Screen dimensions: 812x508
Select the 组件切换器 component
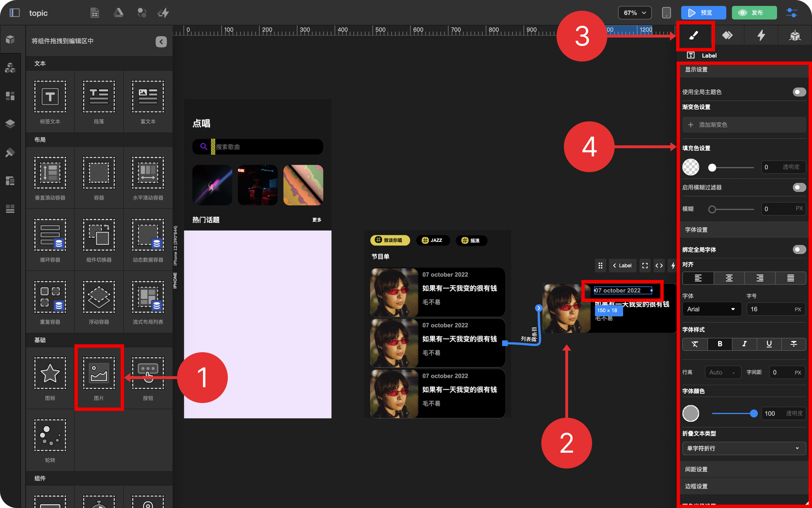pyautogui.click(x=99, y=240)
